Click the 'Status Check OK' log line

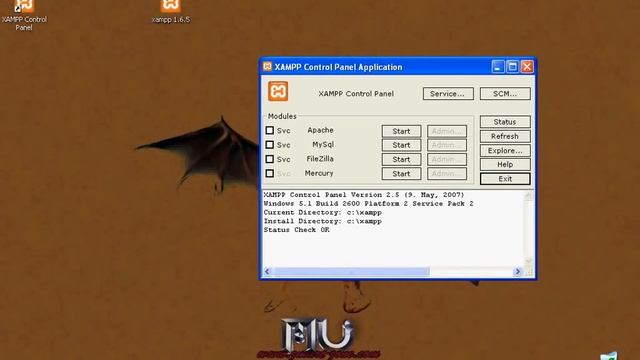pyautogui.click(x=296, y=230)
